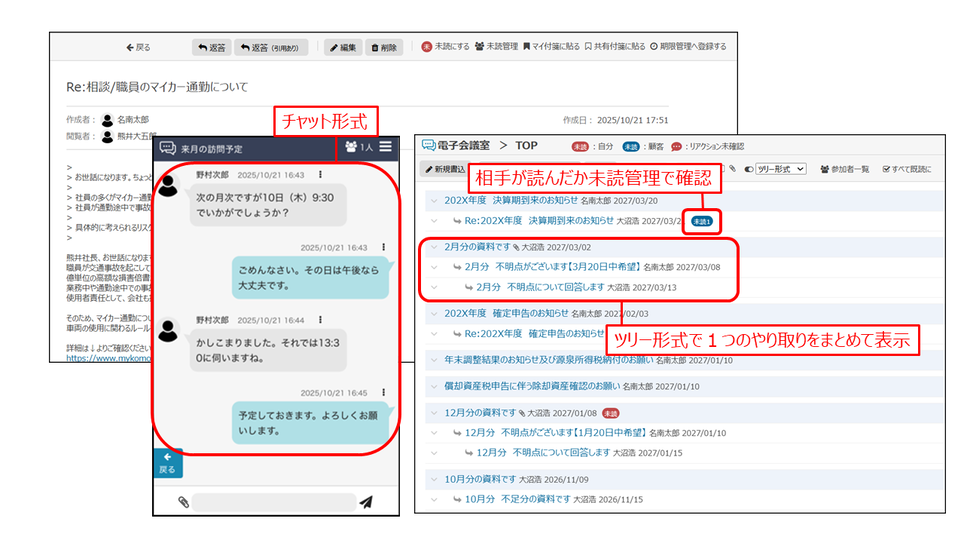This screenshot has height=543, width=964.
Task: Open 未読管理 in the mail toolbar
Action: (496, 47)
